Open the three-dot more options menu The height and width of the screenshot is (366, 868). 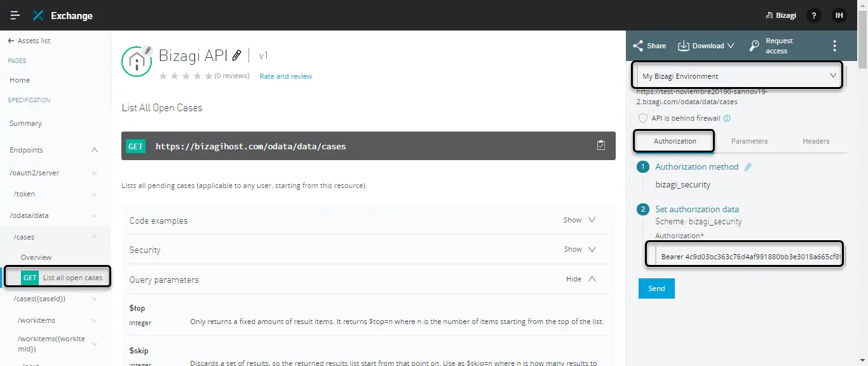(835, 46)
